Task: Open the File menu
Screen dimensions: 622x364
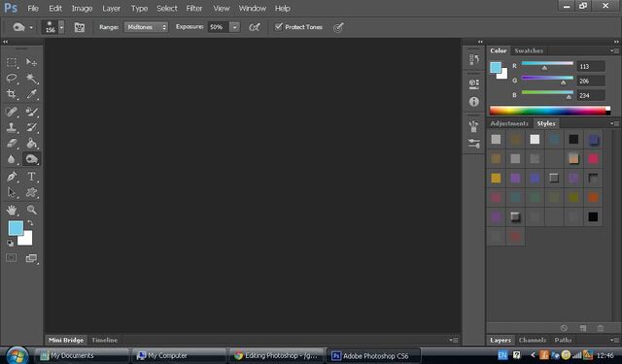Action: (33, 9)
